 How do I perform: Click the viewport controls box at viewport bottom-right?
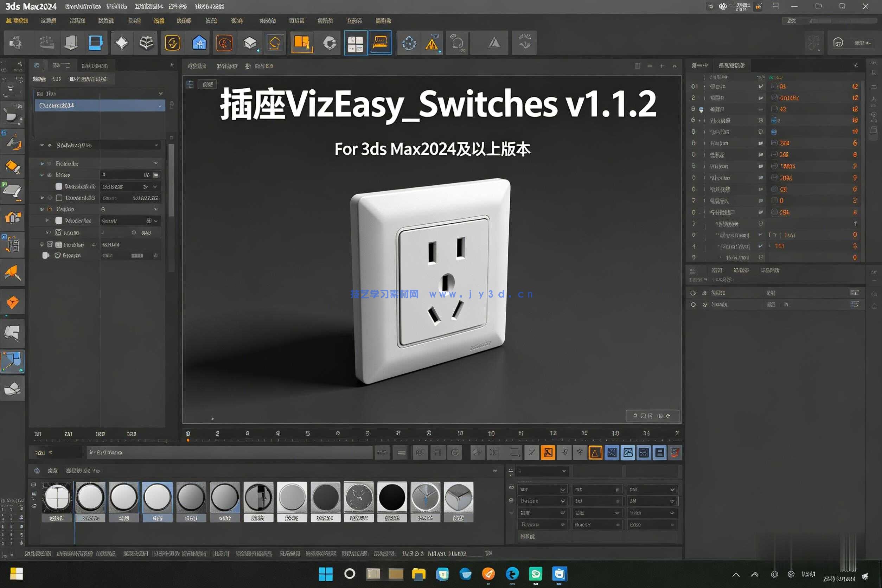click(x=652, y=415)
